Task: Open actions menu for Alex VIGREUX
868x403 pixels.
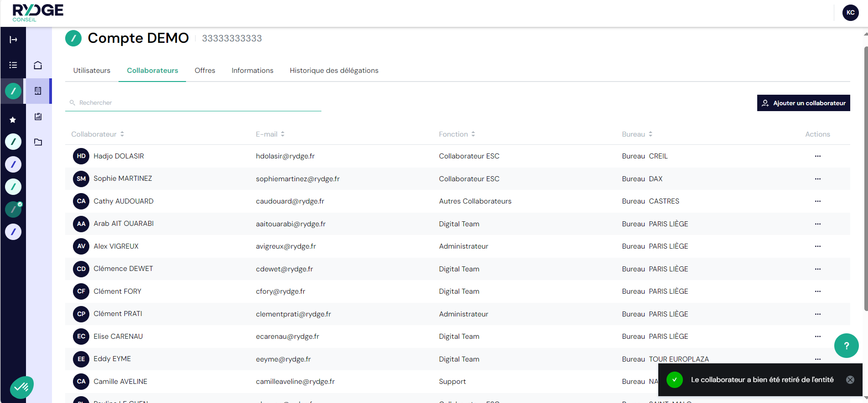Action: [817, 246]
